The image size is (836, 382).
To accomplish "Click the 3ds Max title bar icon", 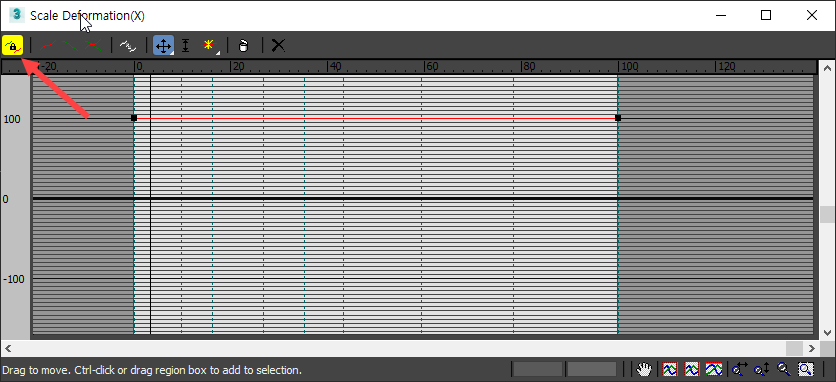I will click(17, 15).
